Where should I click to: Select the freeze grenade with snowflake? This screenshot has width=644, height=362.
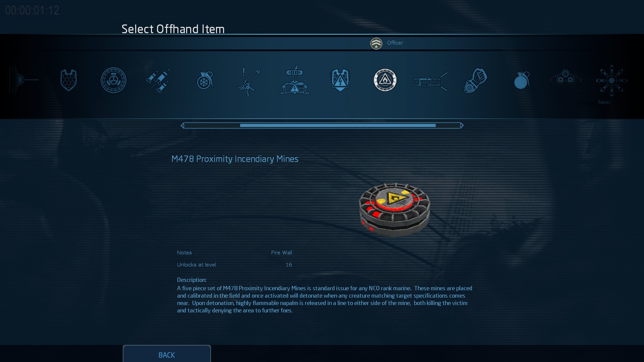[x=204, y=80]
